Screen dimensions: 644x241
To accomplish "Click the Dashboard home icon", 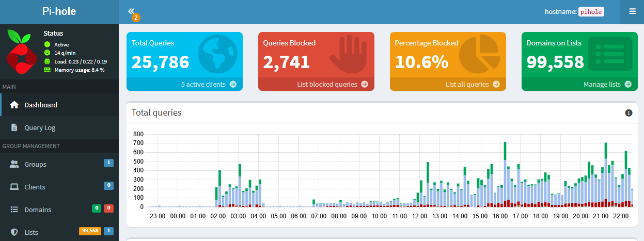I will tap(14, 105).
